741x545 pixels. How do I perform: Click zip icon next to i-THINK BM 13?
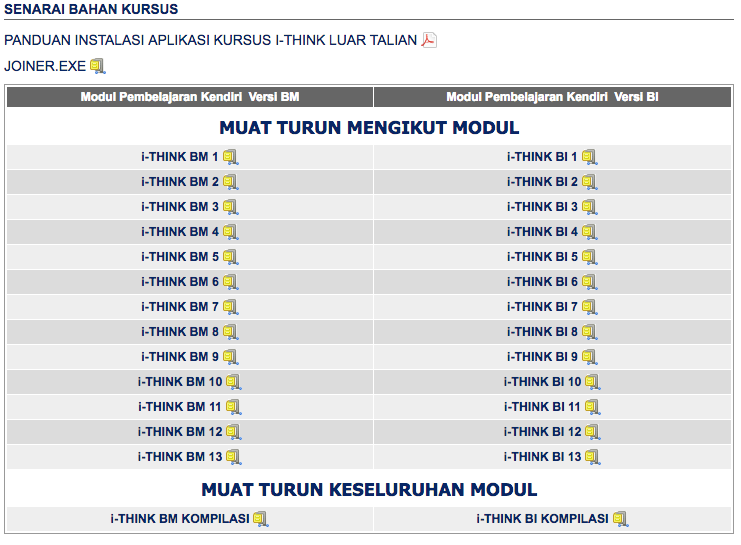234,458
